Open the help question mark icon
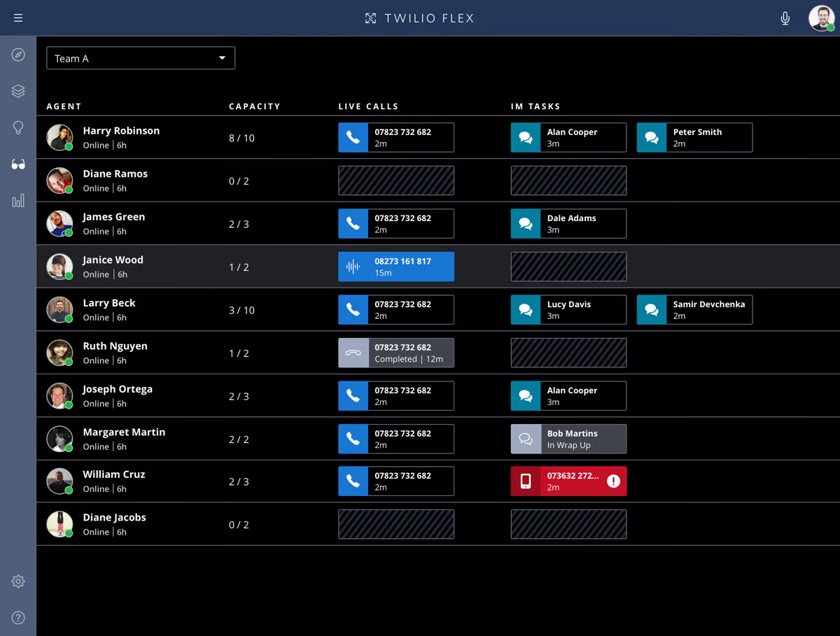 click(x=17, y=618)
